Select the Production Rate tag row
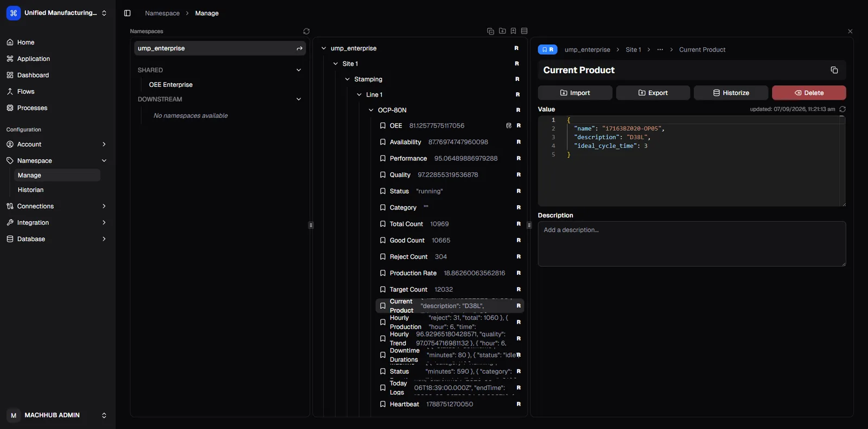868x429 pixels. 450,273
